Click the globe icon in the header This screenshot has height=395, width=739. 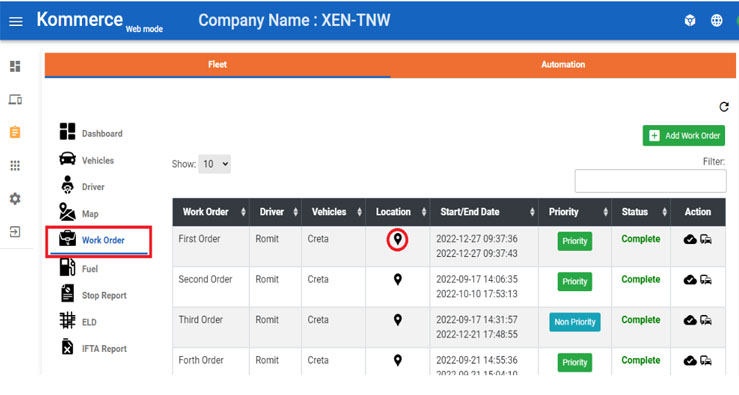tap(716, 21)
